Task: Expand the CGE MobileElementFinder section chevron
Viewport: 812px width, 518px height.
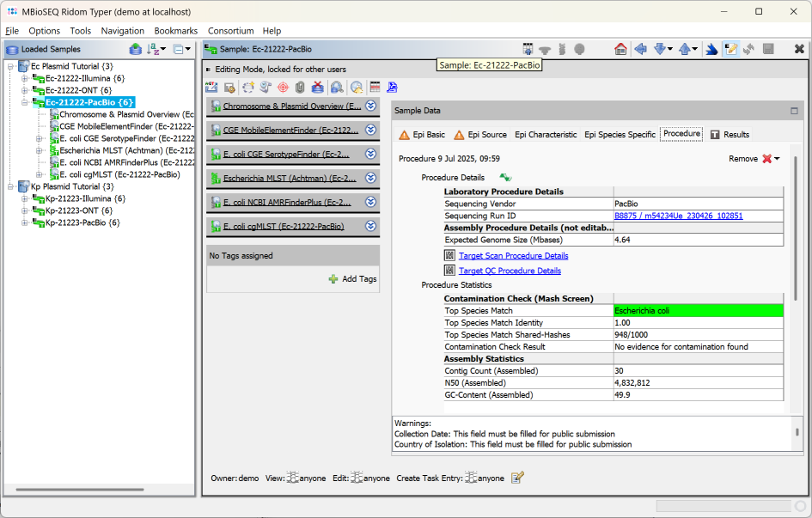Action: (x=371, y=130)
